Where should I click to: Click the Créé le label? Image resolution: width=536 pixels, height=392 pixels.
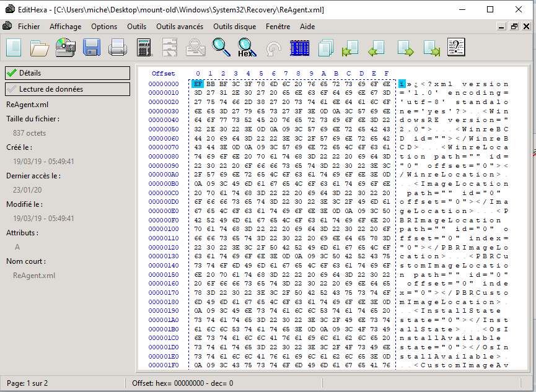click(19, 147)
